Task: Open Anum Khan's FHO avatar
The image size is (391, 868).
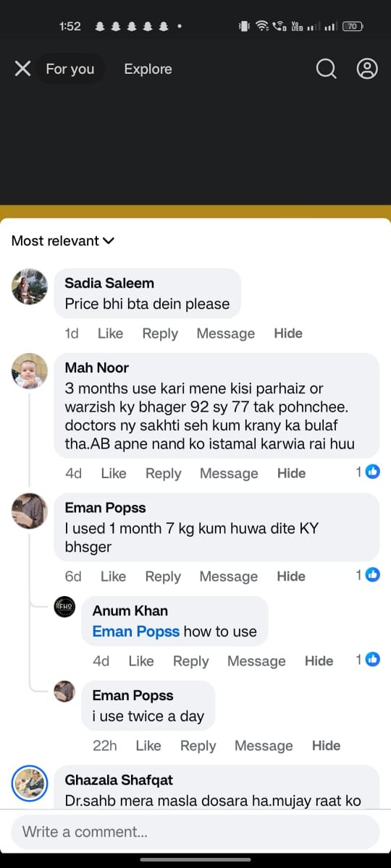Action: [x=65, y=608]
